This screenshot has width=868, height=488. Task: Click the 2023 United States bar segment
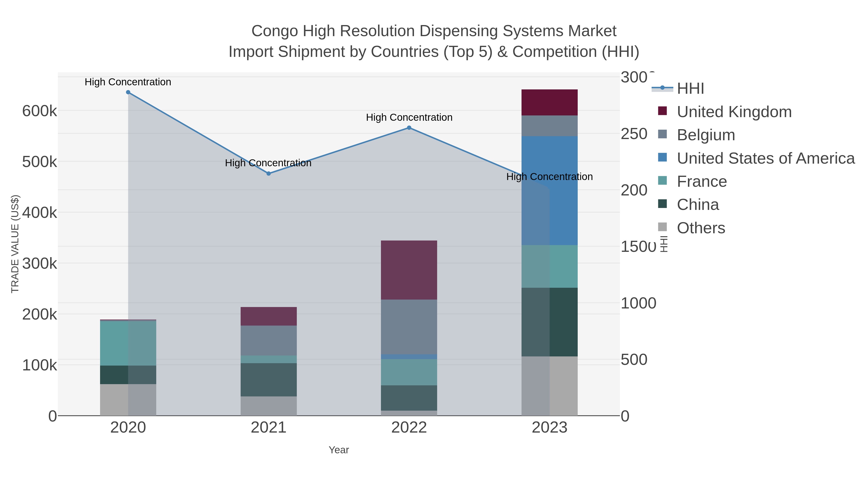tap(549, 191)
